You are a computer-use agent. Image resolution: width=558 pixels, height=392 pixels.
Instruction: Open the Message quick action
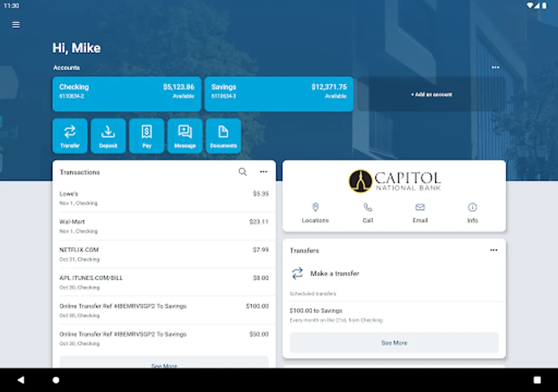185,136
